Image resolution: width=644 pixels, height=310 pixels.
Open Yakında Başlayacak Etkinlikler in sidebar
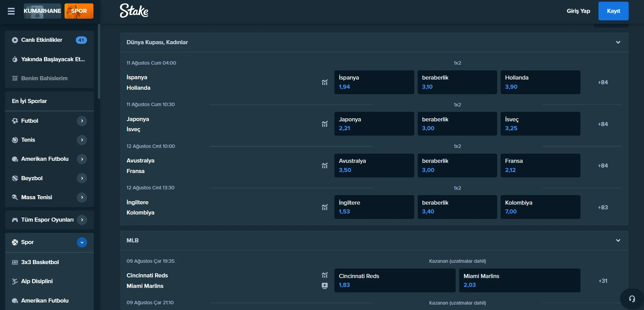tap(49, 59)
